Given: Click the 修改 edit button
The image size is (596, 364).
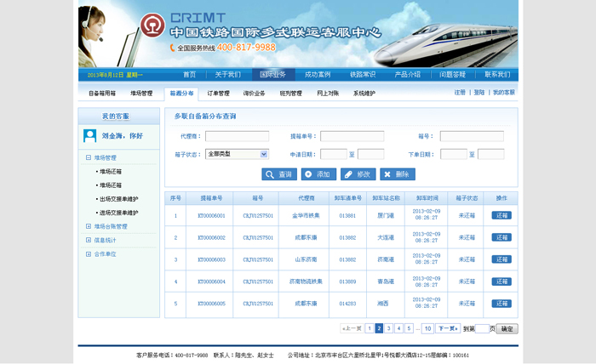Looking at the screenshot, I should [358, 174].
